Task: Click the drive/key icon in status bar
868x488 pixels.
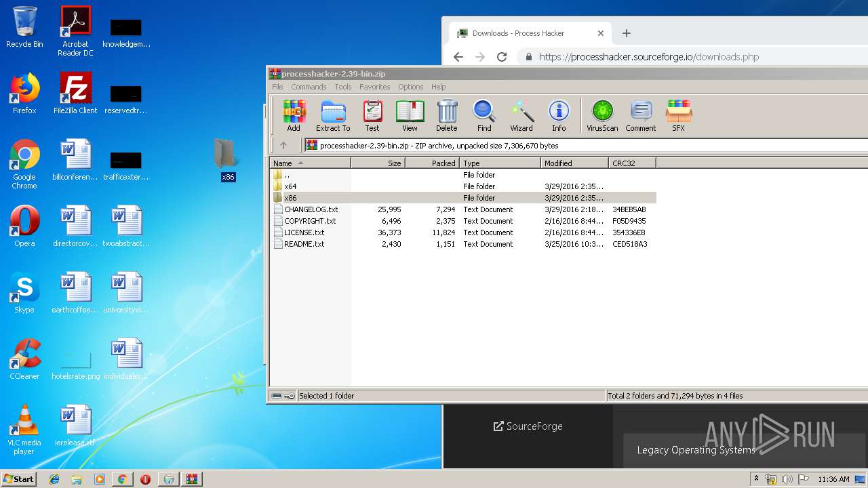Action: [x=283, y=396]
